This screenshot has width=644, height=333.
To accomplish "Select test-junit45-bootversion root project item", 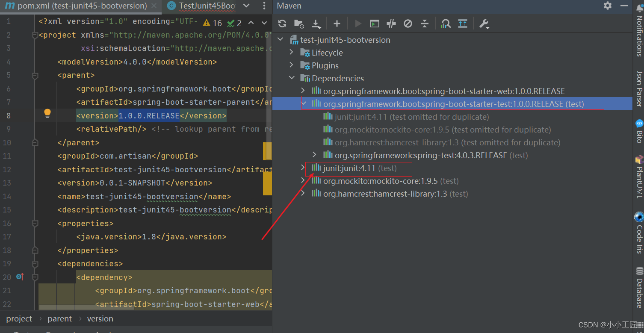I will [346, 40].
